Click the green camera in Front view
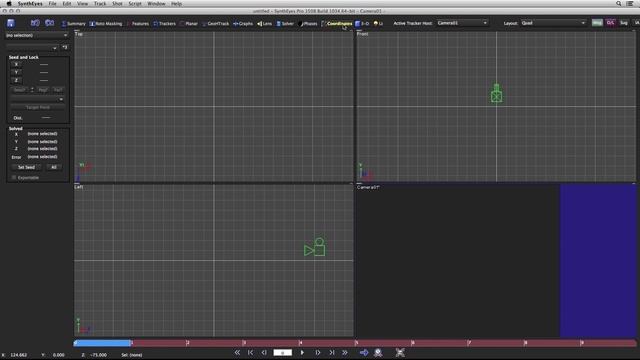Image resolution: width=640 pixels, height=360 pixels. (496, 93)
